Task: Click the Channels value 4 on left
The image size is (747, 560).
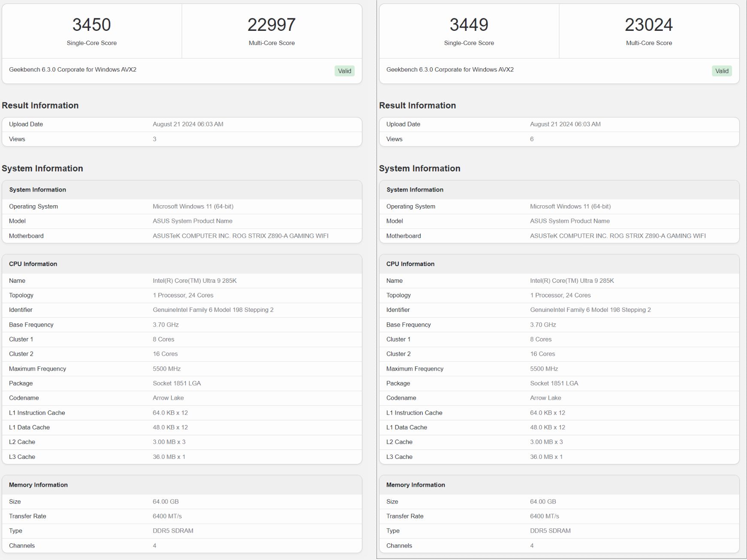Action: (x=154, y=546)
